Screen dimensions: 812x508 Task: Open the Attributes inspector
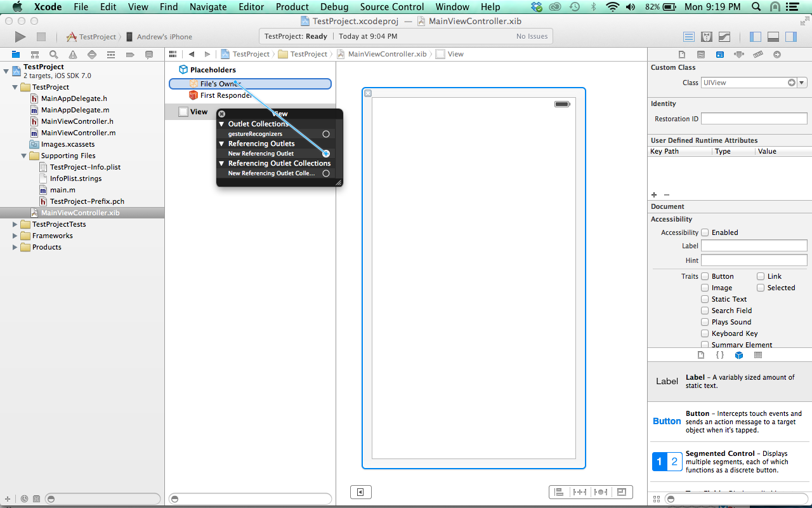[739, 55]
